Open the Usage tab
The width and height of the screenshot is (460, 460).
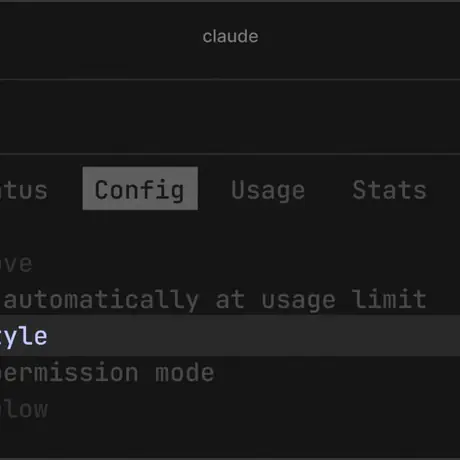268,190
